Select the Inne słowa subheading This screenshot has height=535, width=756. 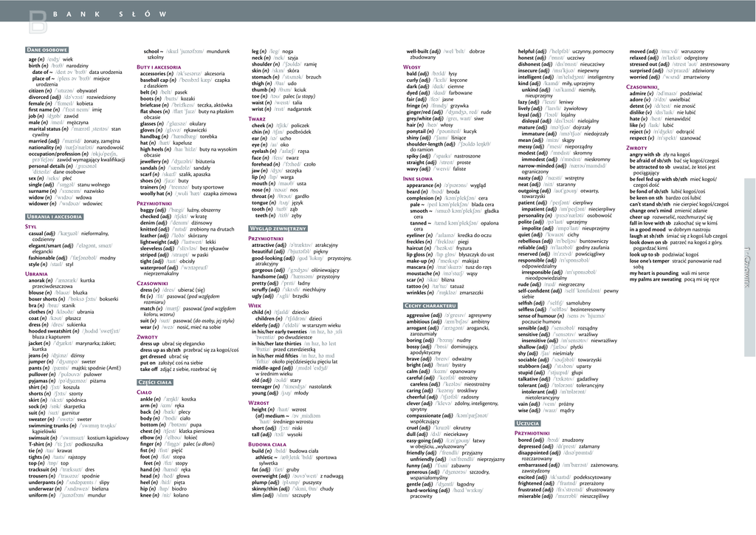(x=418, y=179)
